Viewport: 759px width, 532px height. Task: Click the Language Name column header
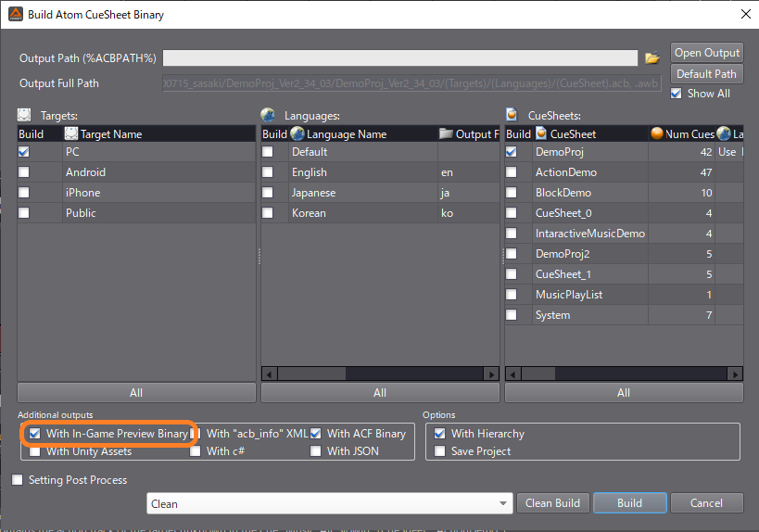click(x=363, y=134)
